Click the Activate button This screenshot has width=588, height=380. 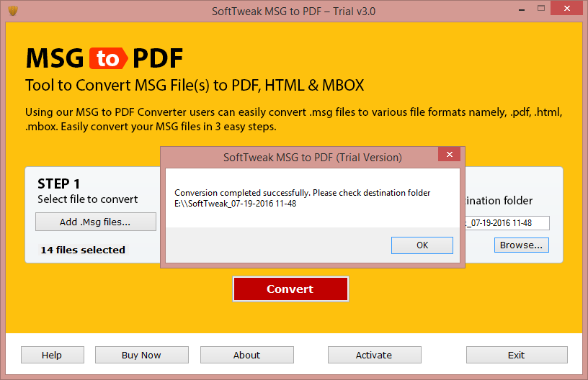(x=374, y=355)
